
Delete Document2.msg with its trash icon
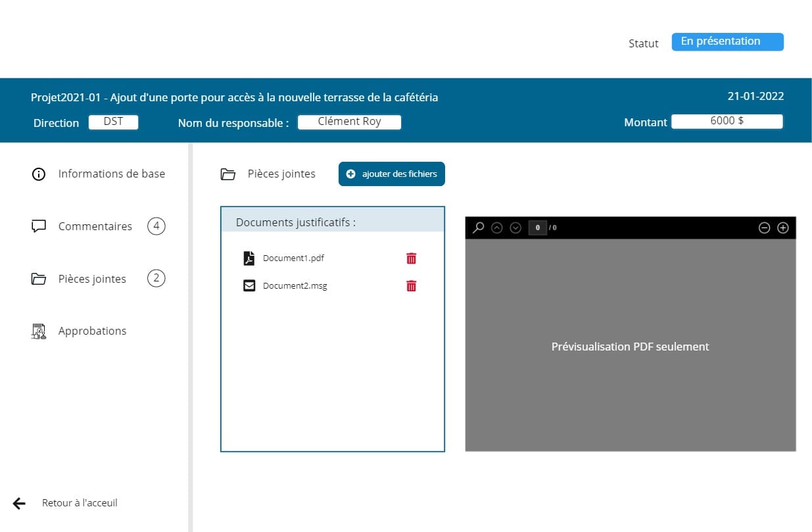pyautogui.click(x=411, y=286)
